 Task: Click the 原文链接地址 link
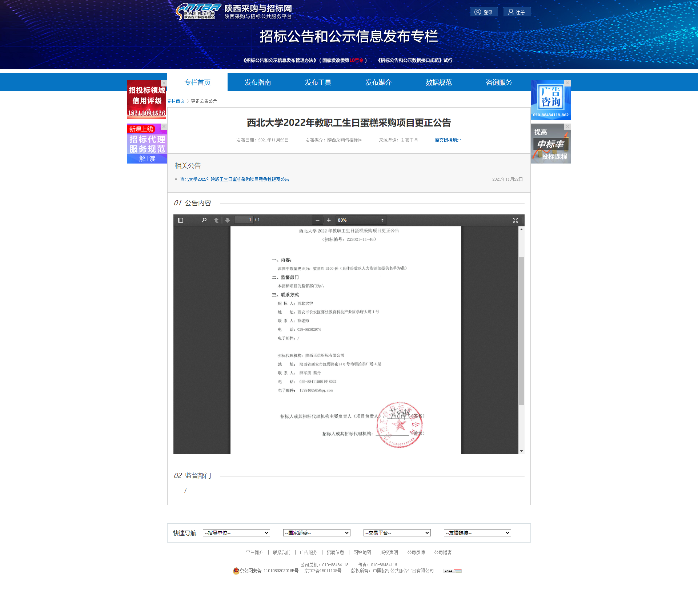[x=448, y=140]
